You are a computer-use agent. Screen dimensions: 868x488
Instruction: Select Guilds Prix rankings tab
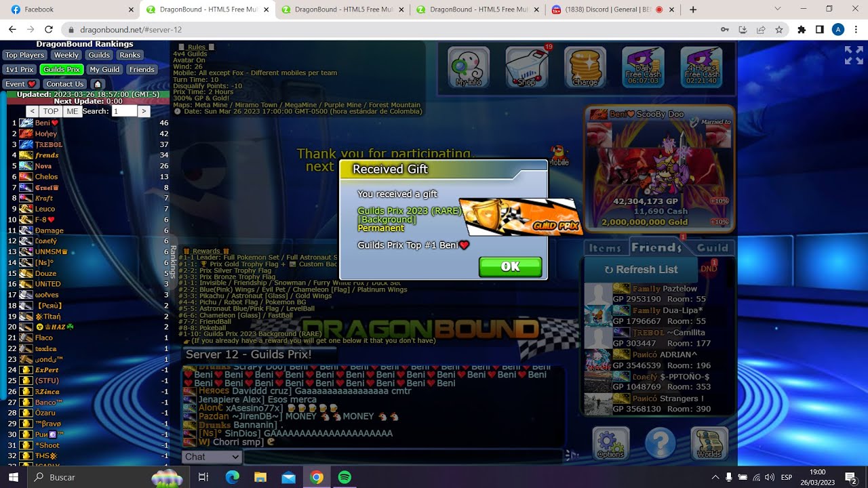(62, 69)
